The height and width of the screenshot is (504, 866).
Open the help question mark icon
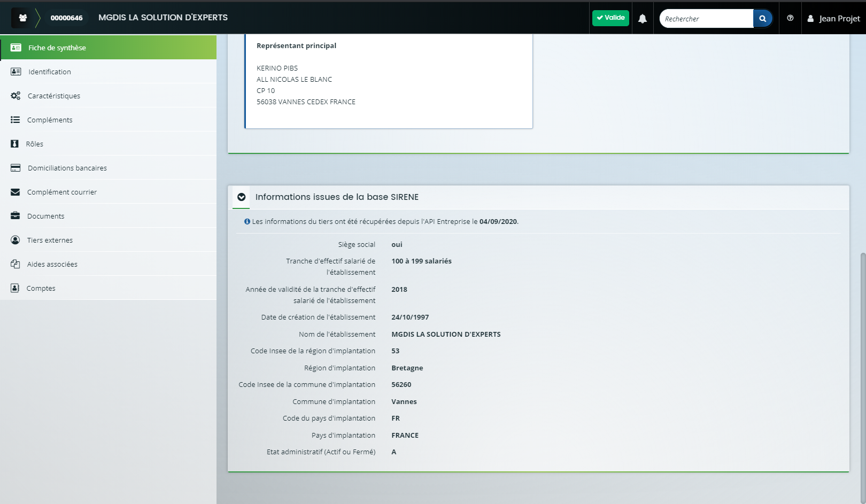[790, 18]
